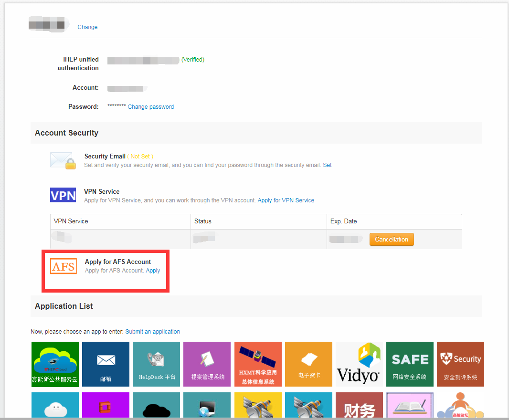Click the green (Verified) status text
This screenshot has height=420, width=509.
(x=193, y=59)
